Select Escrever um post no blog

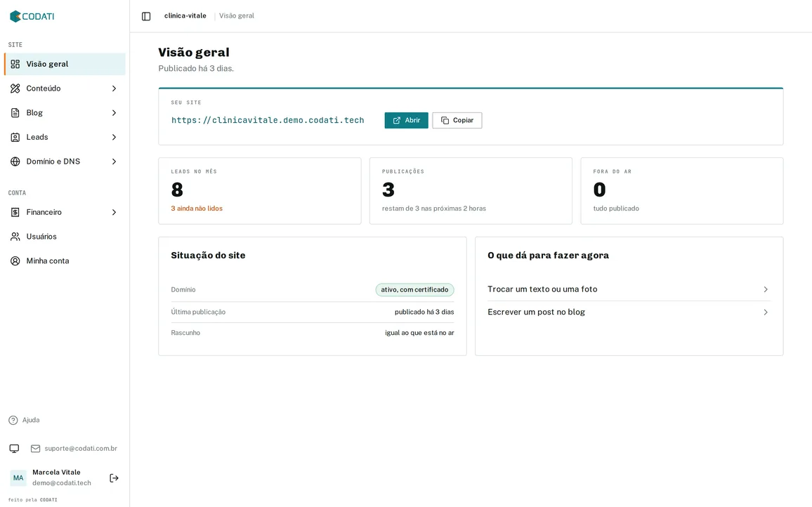point(629,312)
